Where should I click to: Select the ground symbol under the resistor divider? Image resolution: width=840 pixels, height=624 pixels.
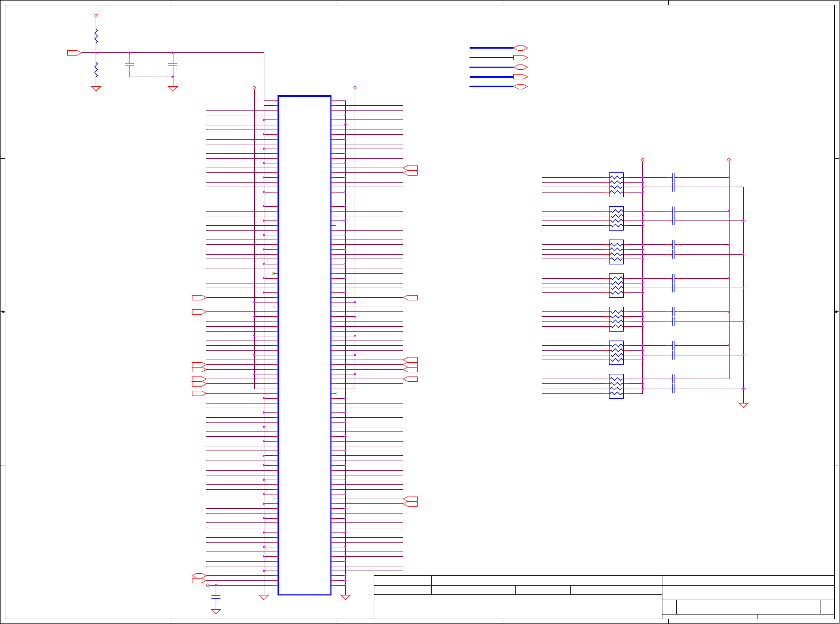[96, 88]
